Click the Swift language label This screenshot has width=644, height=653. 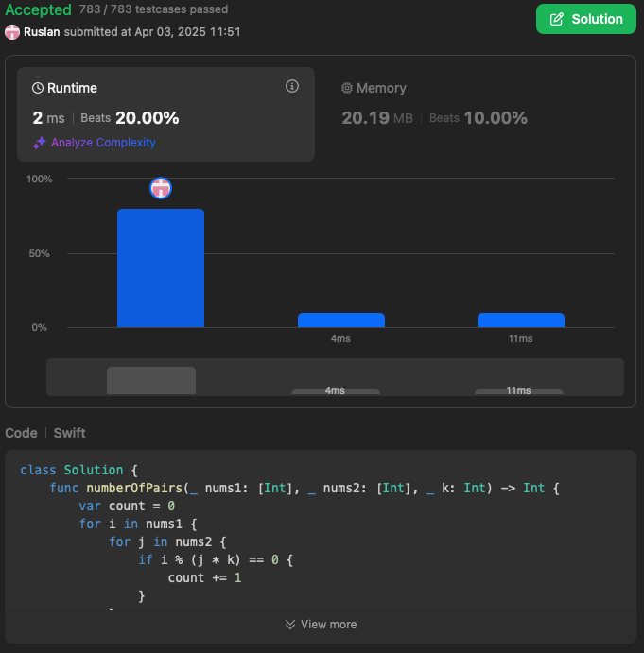pos(69,433)
